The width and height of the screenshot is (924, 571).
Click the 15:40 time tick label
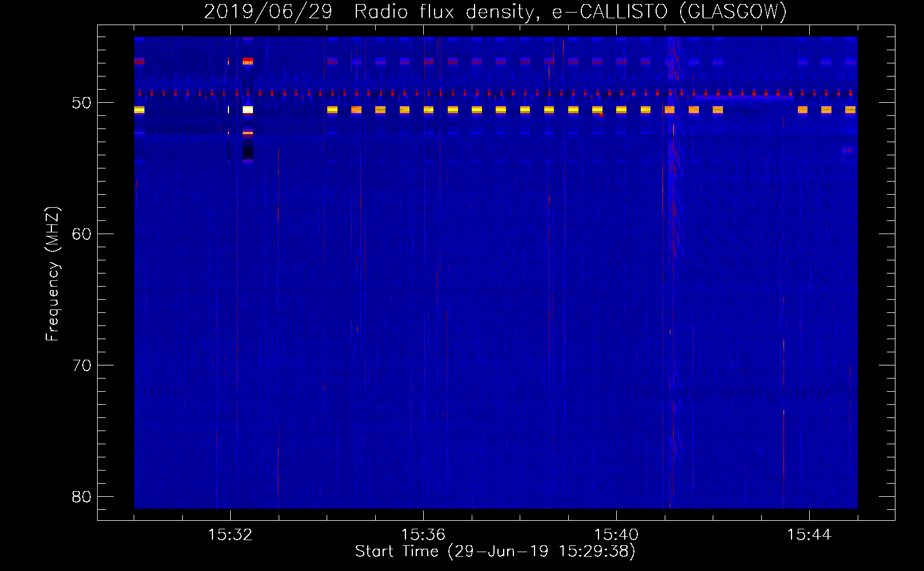(x=616, y=535)
